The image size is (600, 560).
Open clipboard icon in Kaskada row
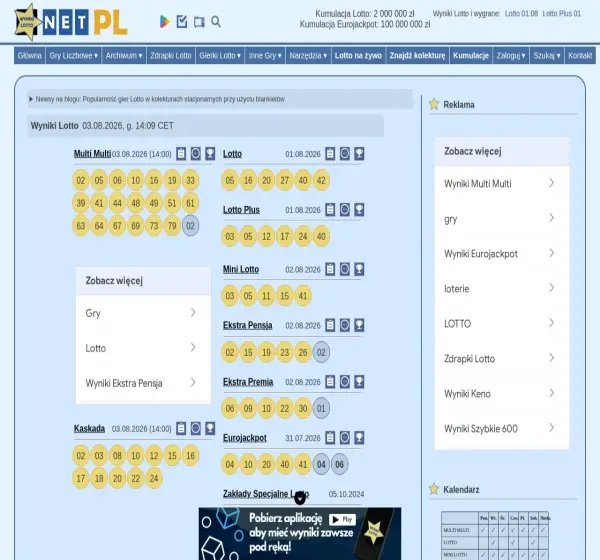click(181, 428)
